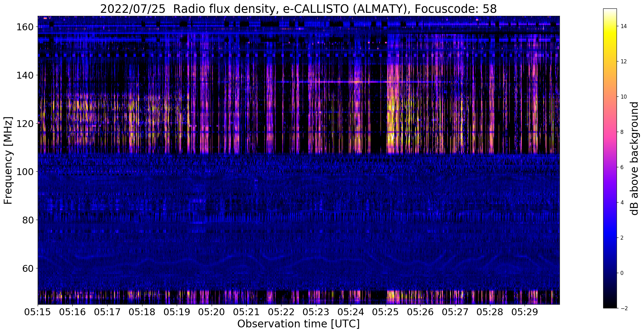Click the 100 frequency tick label
This screenshot has width=644, height=333.
tap(25, 172)
